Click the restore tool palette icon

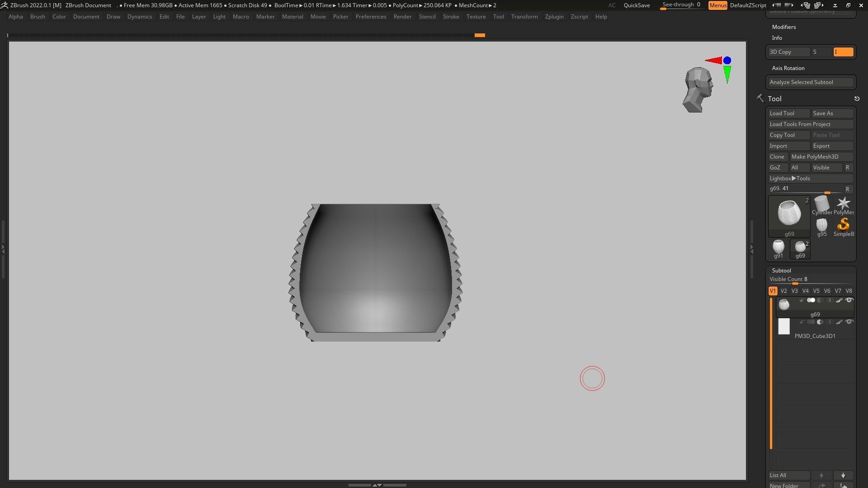(x=857, y=99)
